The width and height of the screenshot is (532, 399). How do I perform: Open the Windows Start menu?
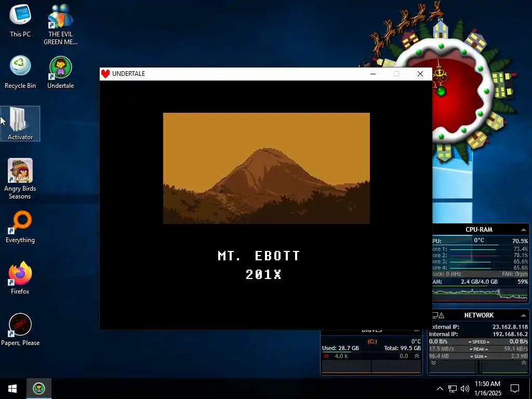coord(12,389)
